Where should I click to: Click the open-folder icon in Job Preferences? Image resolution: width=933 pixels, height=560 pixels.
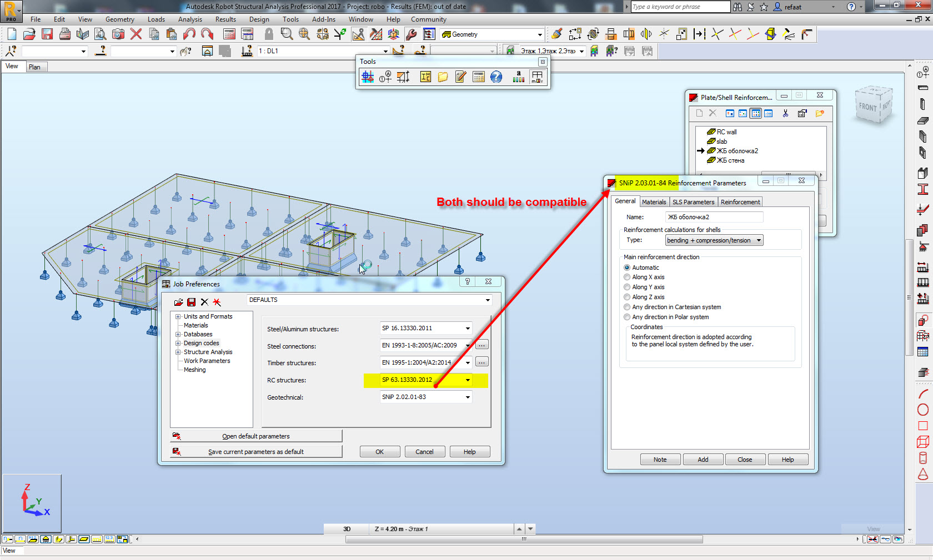(178, 302)
